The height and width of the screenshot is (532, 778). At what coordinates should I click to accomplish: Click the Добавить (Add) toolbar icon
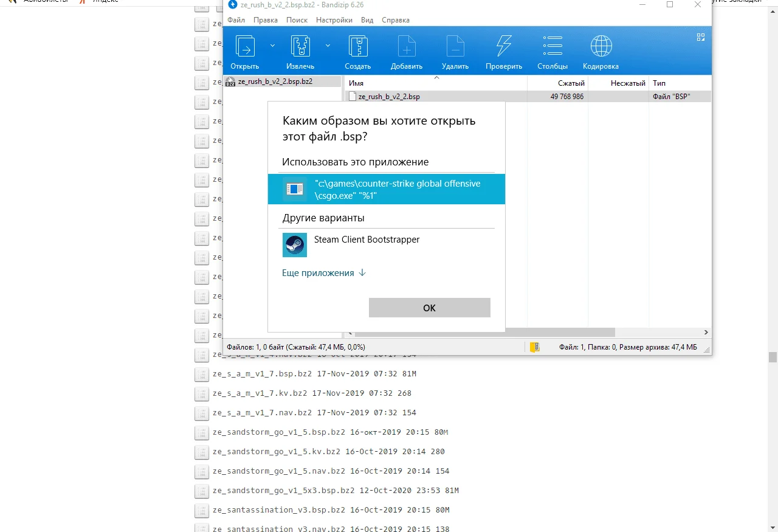pos(406,47)
